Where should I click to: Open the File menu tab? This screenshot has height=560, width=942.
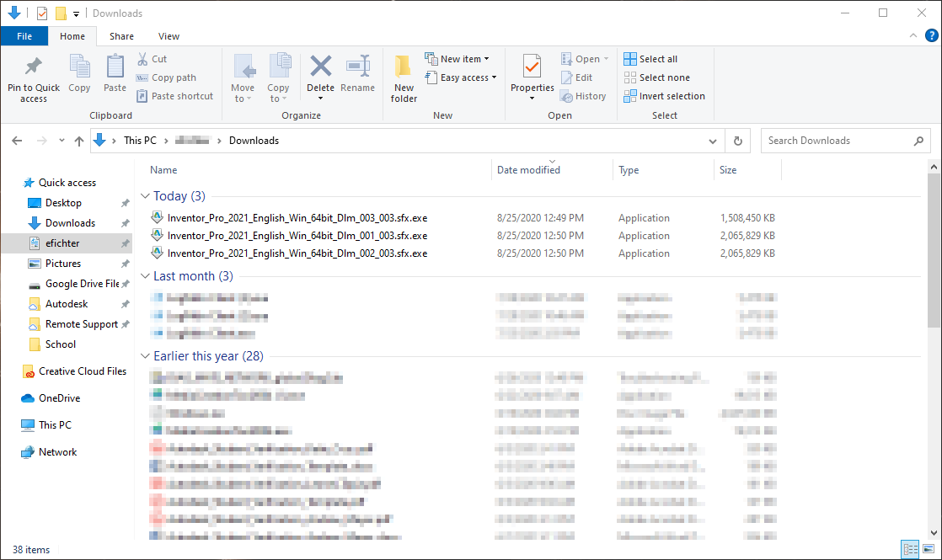pyautogui.click(x=24, y=36)
